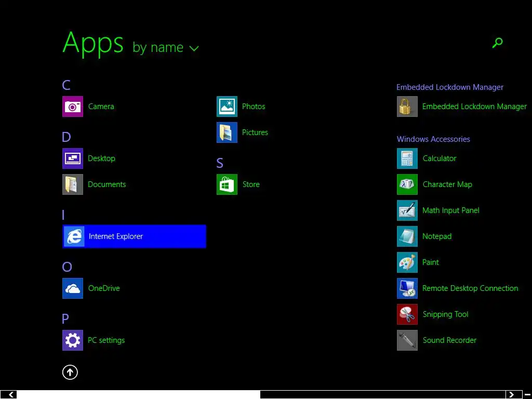532x399 pixels.
Task: Open Remote Desktop Connection icon
Action: pos(407,288)
